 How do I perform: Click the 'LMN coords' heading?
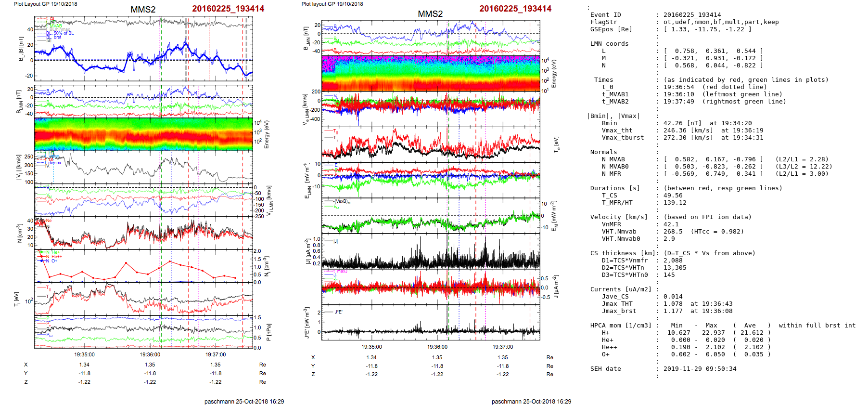(609, 44)
